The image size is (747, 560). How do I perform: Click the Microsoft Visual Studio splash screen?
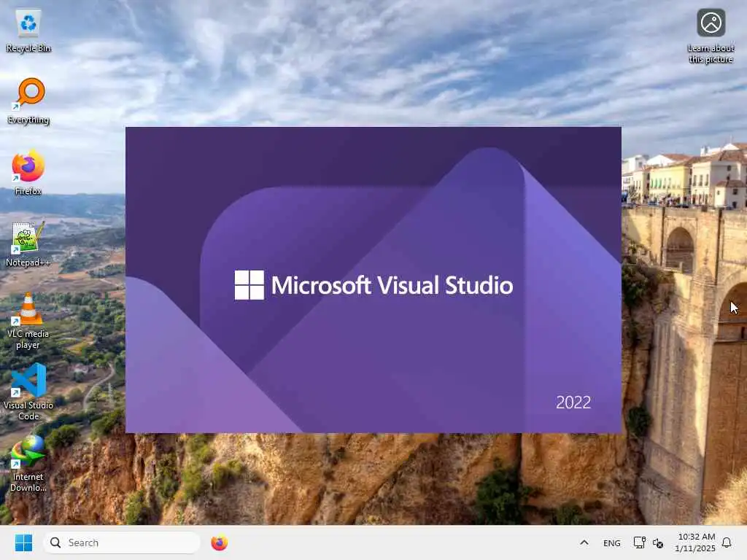click(373, 280)
